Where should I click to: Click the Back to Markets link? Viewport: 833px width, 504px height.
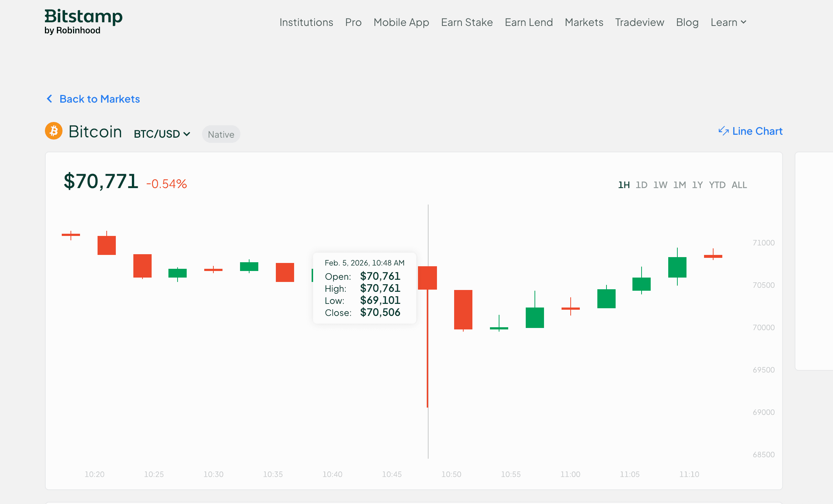tap(99, 99)
